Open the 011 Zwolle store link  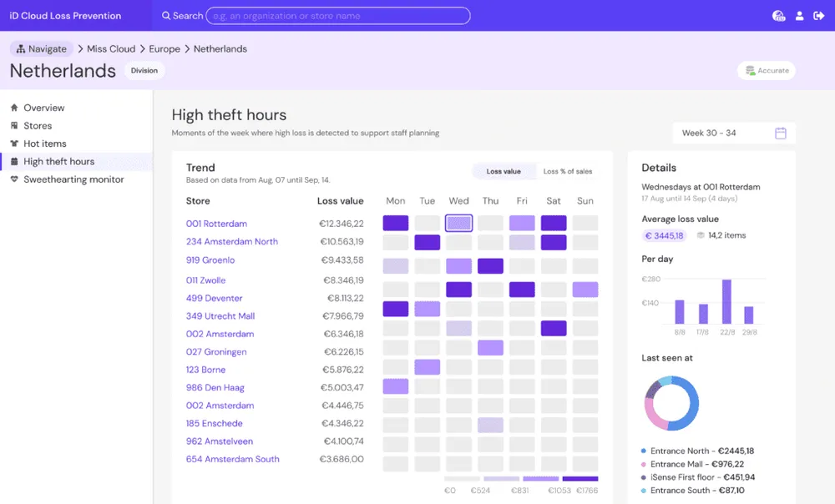(x=205, y=280)
